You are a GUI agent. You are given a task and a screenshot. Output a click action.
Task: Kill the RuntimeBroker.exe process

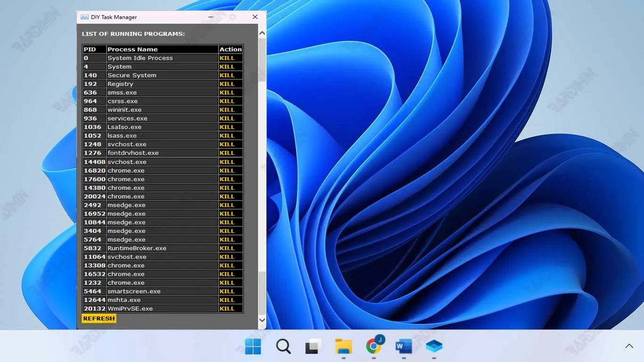pos(227,248)
